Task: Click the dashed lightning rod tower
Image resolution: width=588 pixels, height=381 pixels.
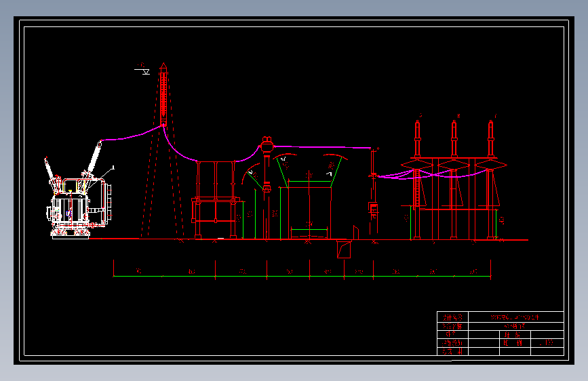Action: [163, 151]
